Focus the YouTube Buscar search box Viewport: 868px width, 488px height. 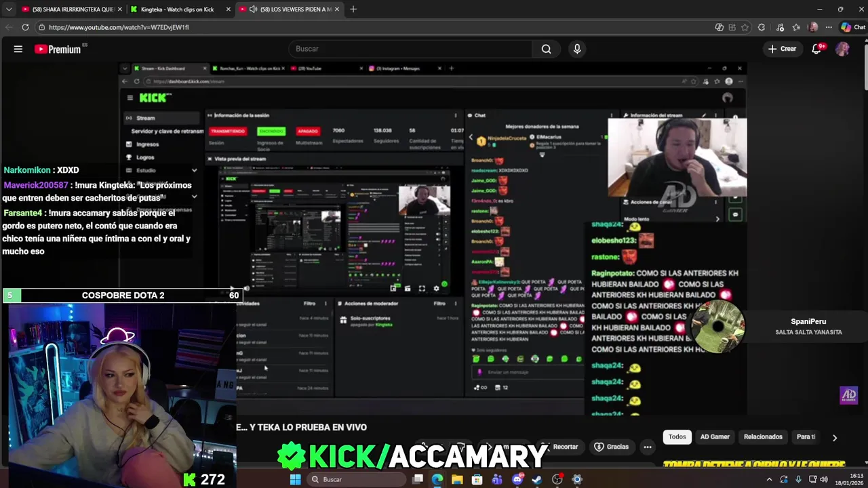coord(410,49)
